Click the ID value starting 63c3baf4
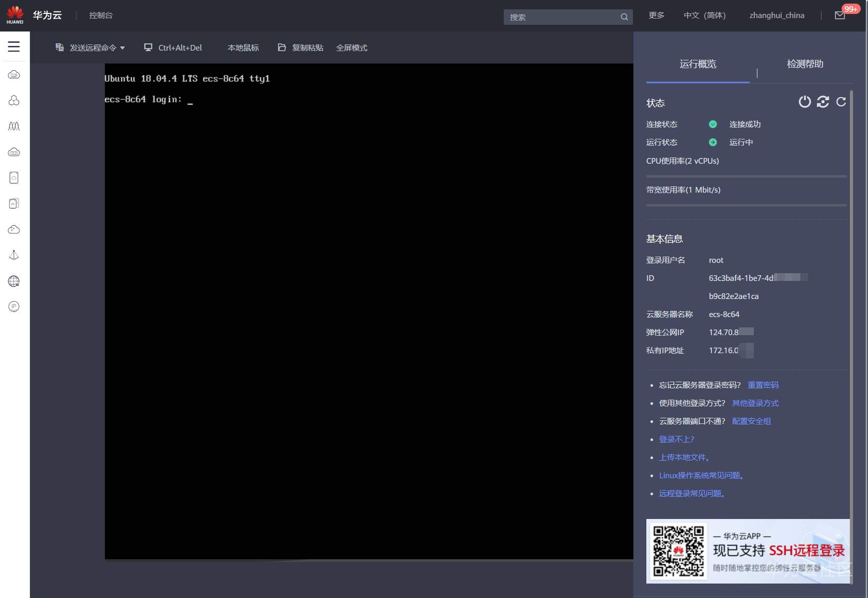Image resolution: width=868 pixels, height=598 pixels. (x=758, y=287)
